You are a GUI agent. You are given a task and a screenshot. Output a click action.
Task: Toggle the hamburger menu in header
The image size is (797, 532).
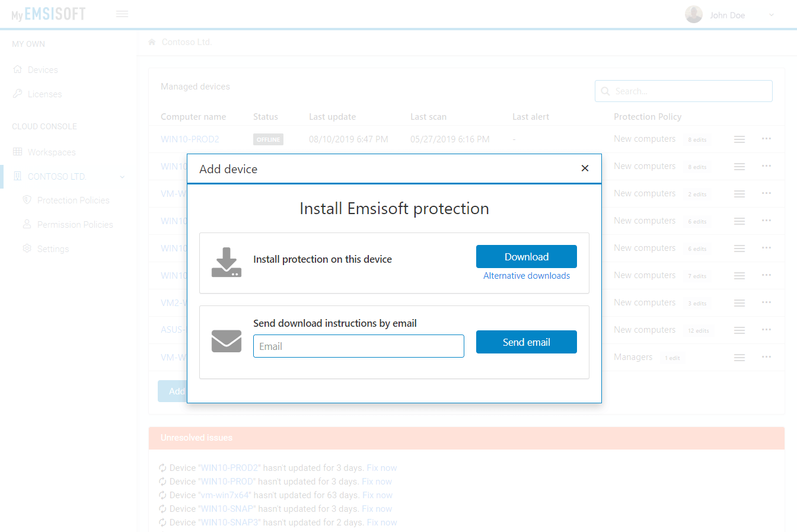pos(122,14)
